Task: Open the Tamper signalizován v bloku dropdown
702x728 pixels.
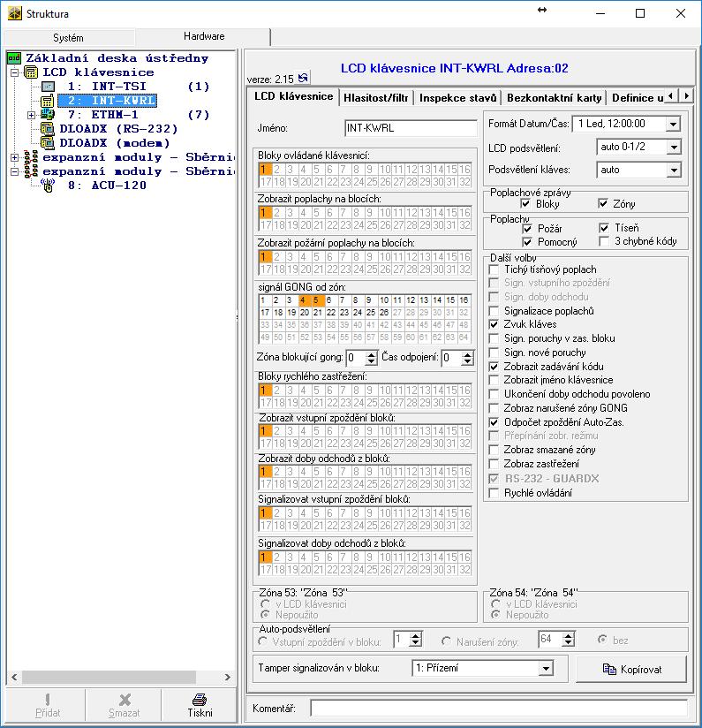Action: pyautogui.click(x=546, y=669)
